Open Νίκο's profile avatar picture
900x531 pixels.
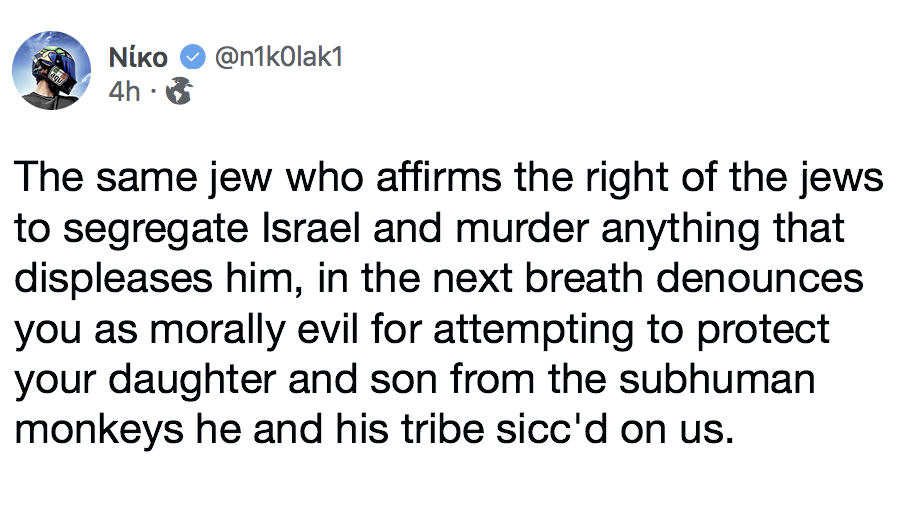[51, 76]
